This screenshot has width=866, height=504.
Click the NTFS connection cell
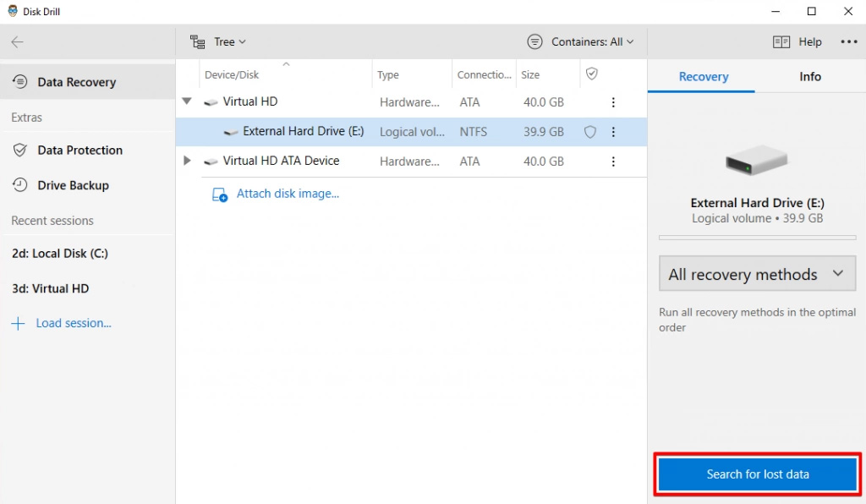474,132
